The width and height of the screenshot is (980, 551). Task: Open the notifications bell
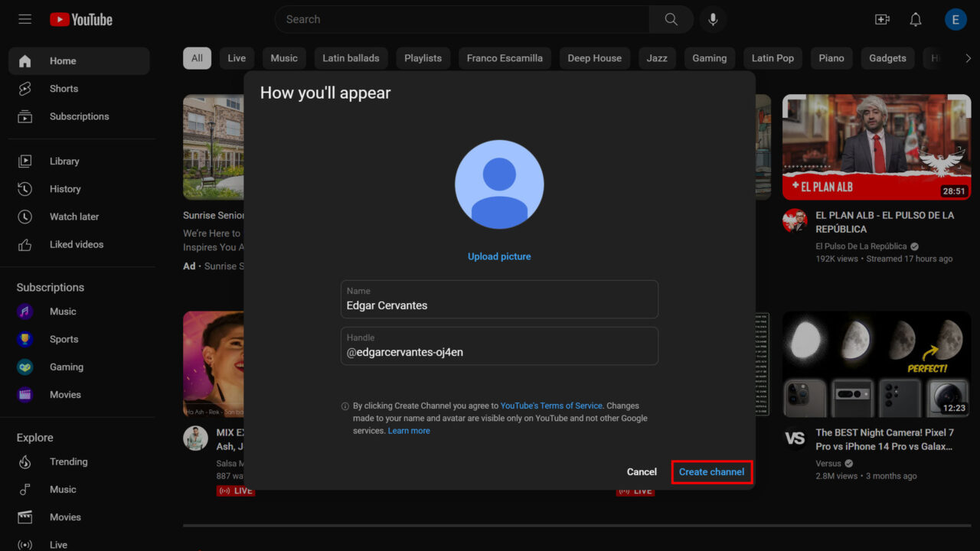pyautogui.click(x=916, y=19)
